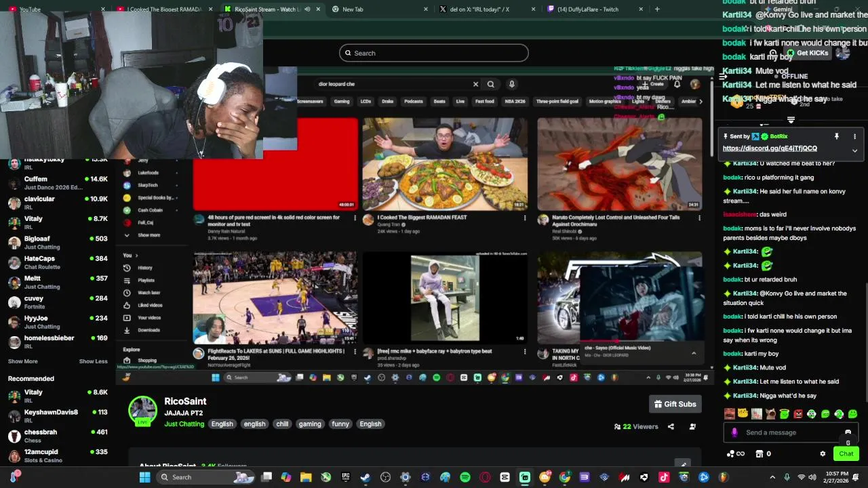Close the New Tab browser tab
The height and width of the screenshot is (488, 868).
426,9
